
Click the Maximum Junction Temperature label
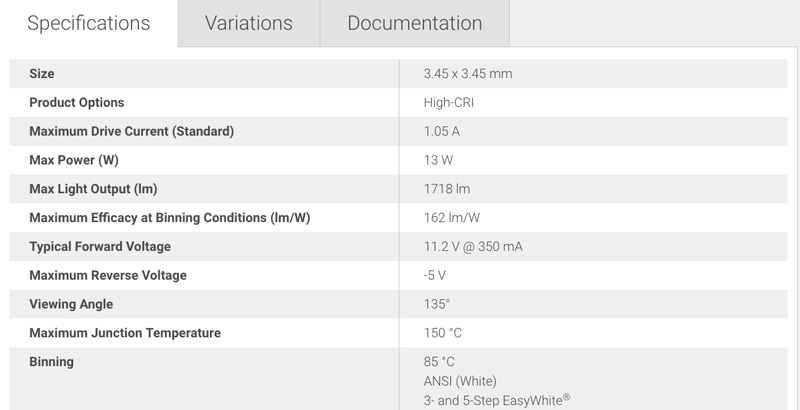pos(125,333)
